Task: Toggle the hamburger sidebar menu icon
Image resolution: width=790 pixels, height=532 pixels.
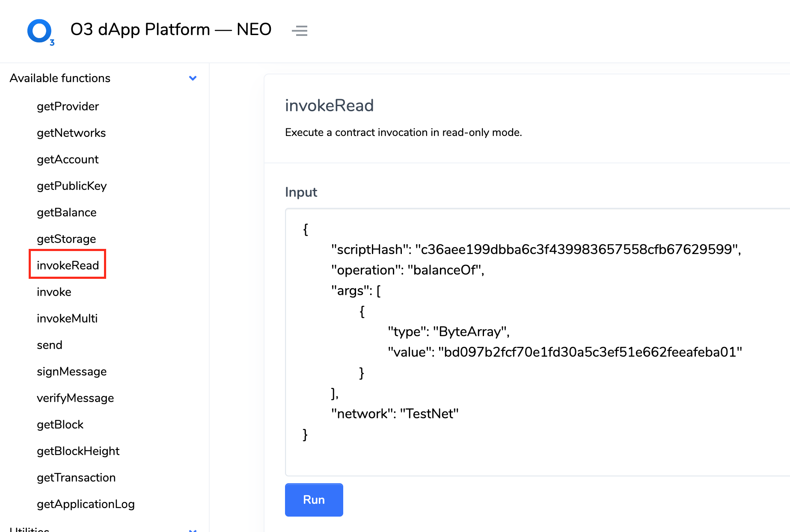Action: tap(300, 31)
